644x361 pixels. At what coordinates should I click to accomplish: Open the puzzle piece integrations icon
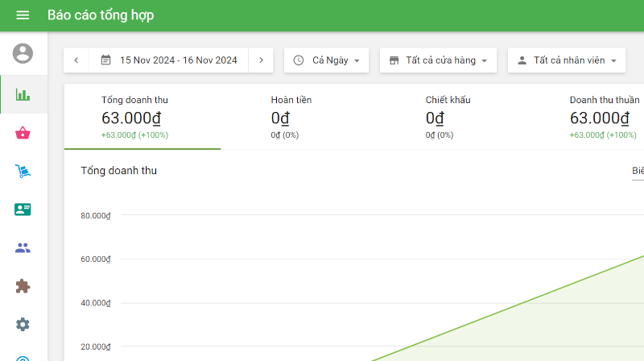tap(23, 286)
